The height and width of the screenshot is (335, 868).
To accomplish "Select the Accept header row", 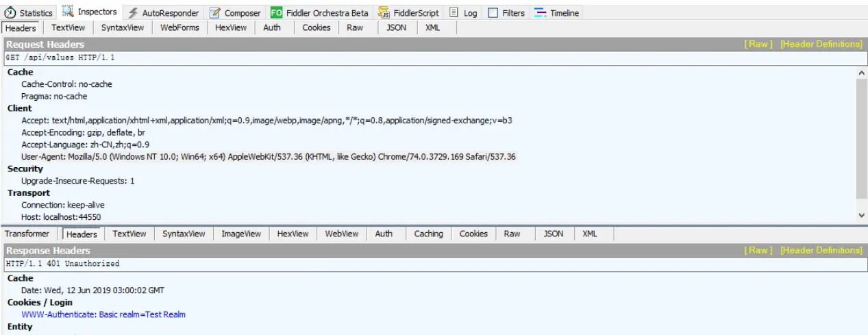I will [266, 121].
